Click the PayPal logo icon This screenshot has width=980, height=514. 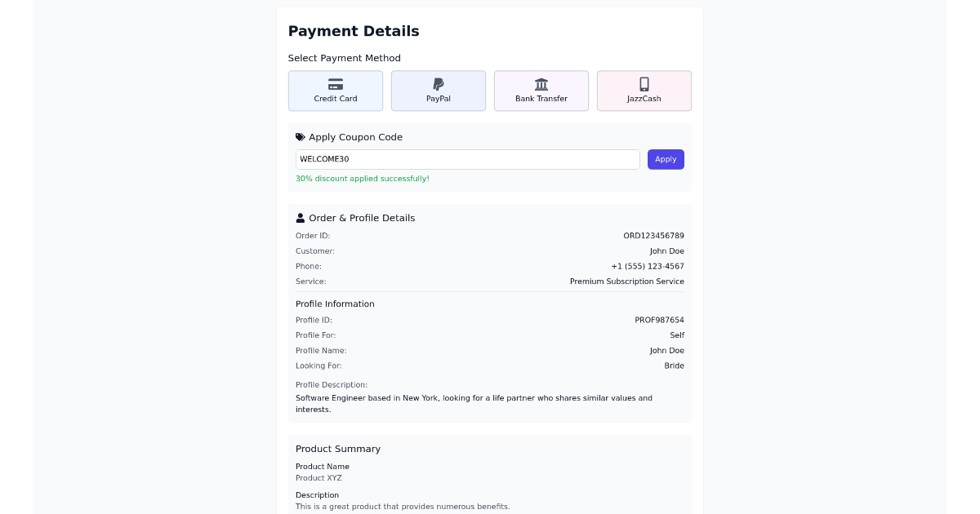point(439,84)
